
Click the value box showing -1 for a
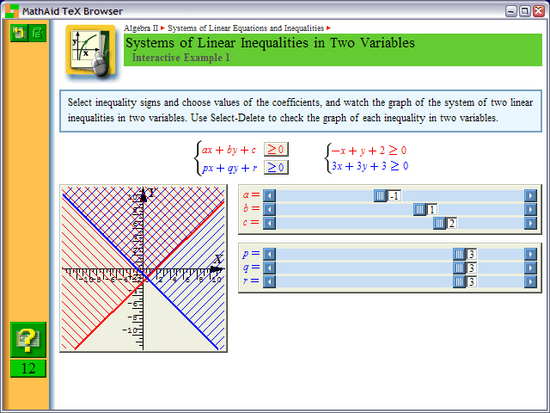click(394, 196)
